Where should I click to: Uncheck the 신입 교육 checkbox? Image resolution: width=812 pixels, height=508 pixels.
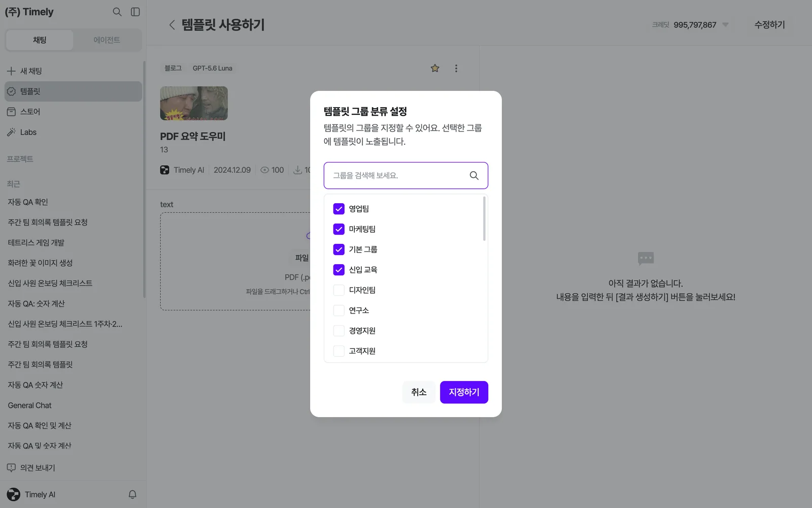pos(339,270)
